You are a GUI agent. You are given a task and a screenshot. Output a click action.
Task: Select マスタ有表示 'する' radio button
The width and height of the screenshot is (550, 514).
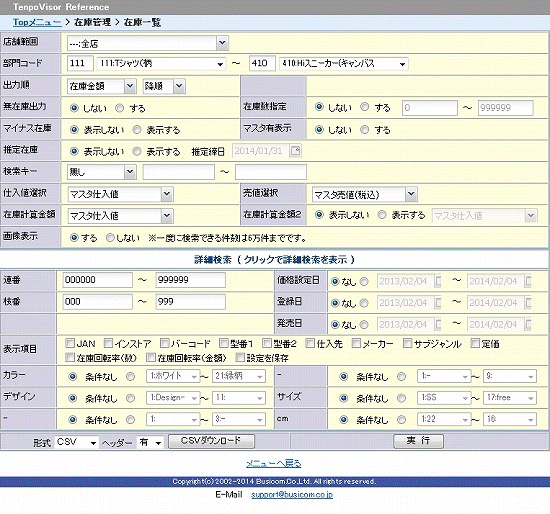[x=365, y=130]
